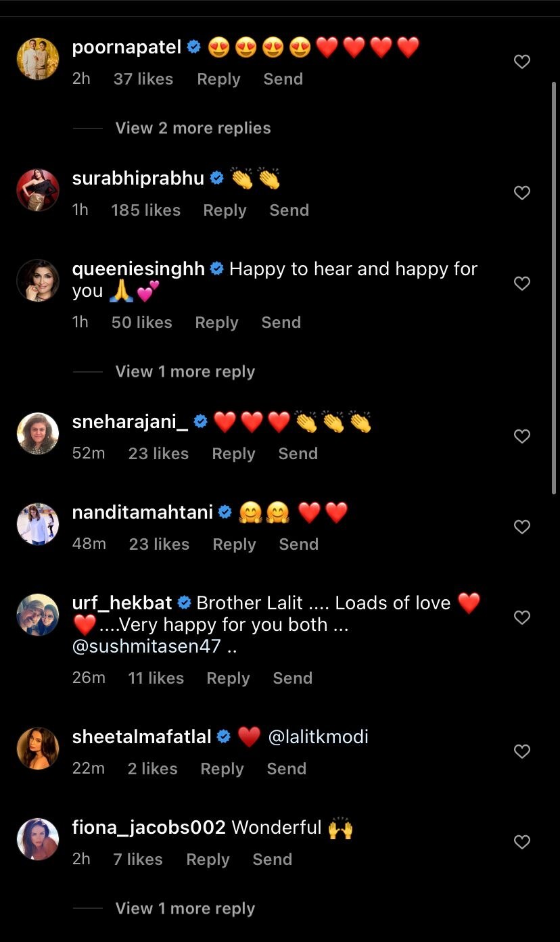Expand 1 more reply under queeniesinghh

point(185,372)
